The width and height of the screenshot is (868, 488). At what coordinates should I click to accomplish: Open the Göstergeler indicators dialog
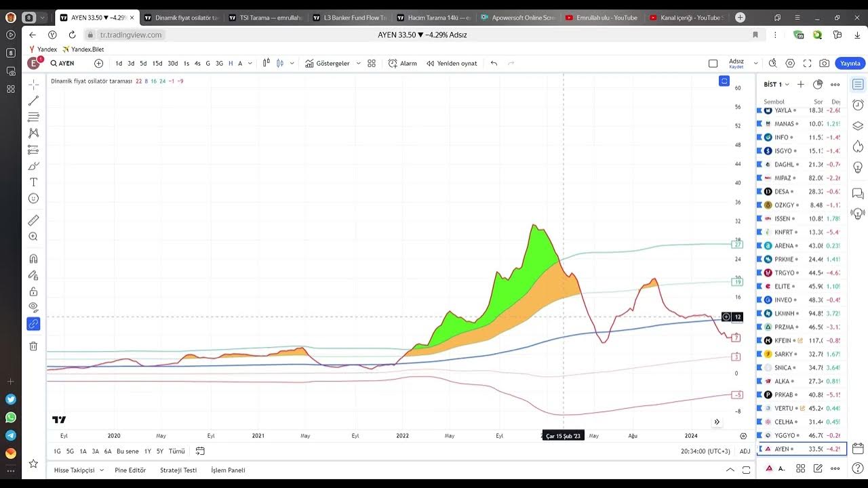coord(328,63)
